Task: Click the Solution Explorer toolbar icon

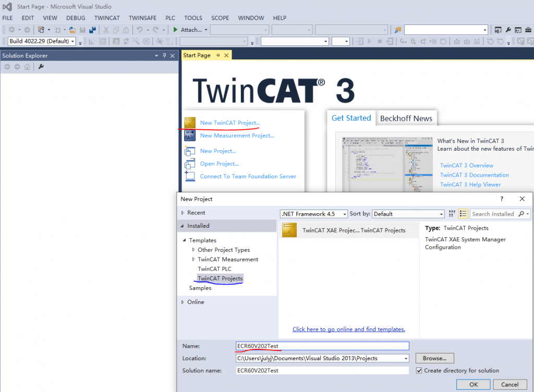Action: (497, 30)
